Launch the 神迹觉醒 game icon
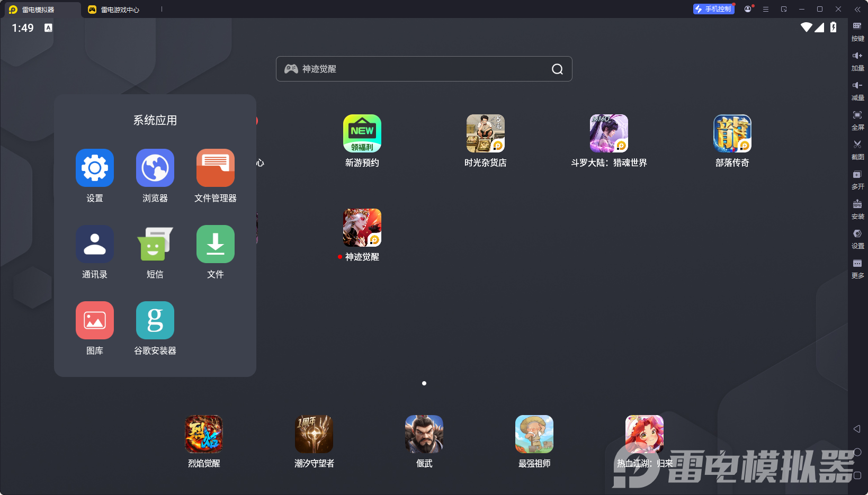The image size is (868, 495). coord(362,228)
